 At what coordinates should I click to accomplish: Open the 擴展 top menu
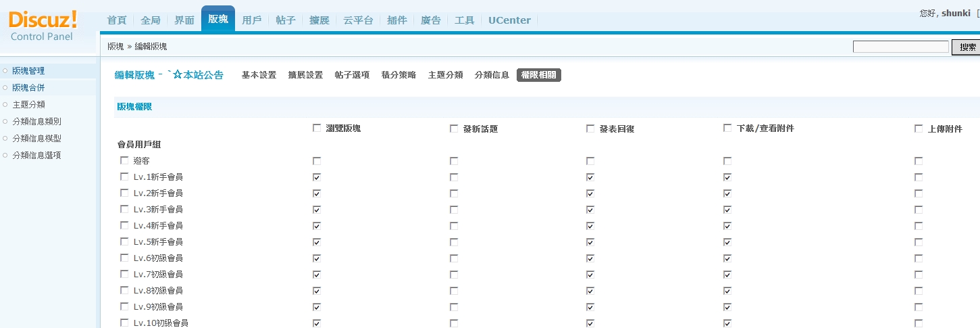click(319, 20)
